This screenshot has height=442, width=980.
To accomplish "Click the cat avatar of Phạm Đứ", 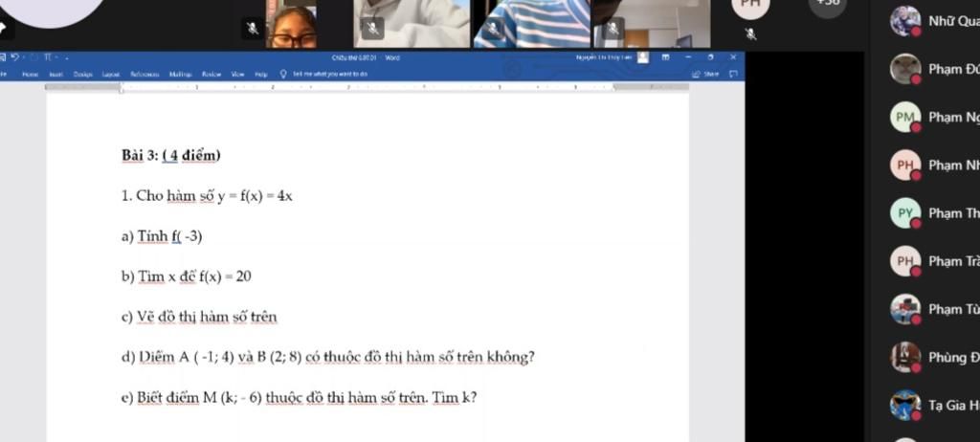I will (905, 69).
